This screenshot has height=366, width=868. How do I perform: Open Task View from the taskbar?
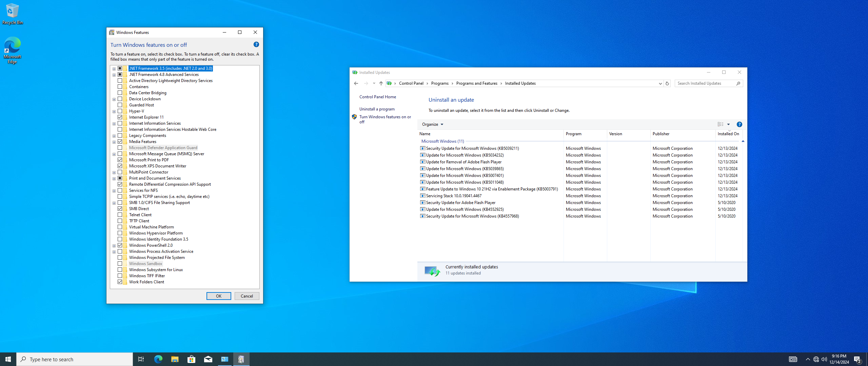point(141,359)
